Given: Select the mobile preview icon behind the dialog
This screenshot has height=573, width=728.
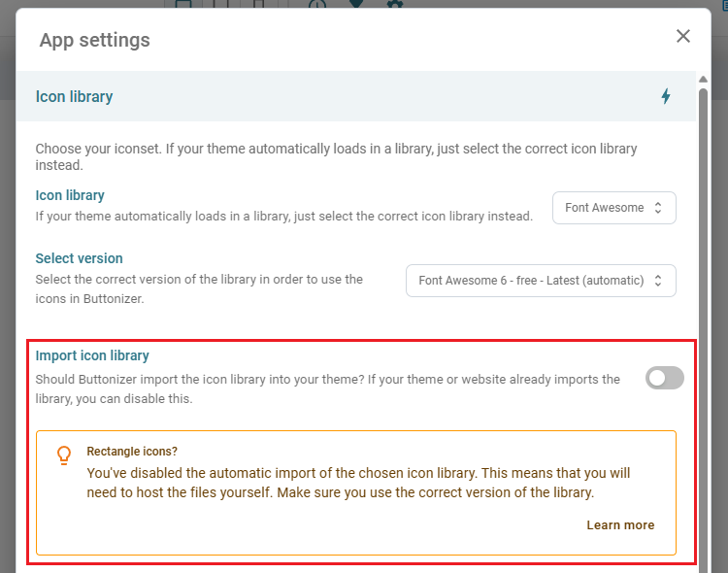Looking at the screenshot, I should pos(259,4).
